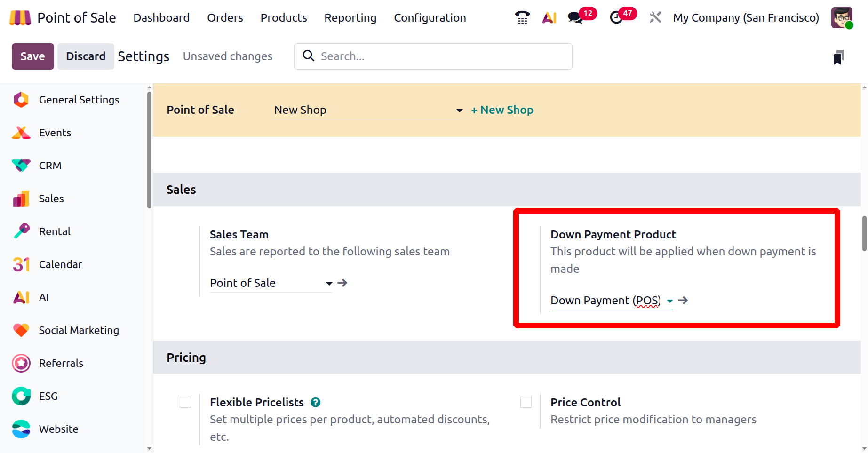Screen dimensions: 868x453
Task: Enable the Flexible Pricelists checkbox
Action: (x=185, y=402)
